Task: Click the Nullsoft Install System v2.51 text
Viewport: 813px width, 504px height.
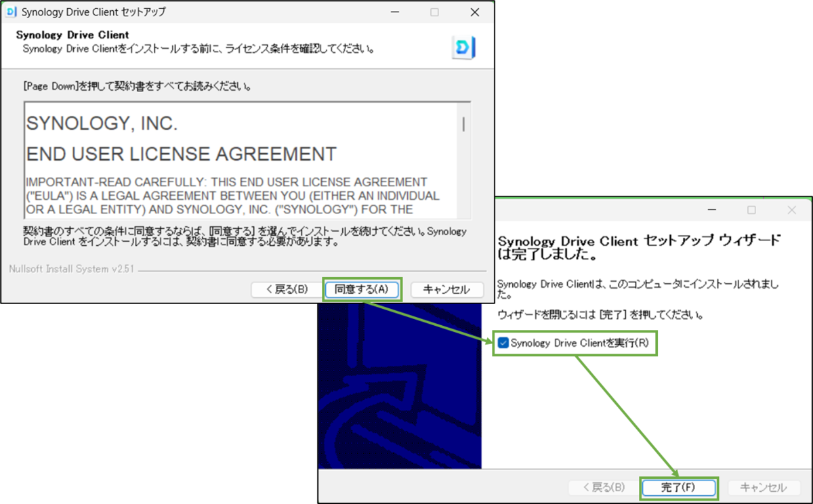Action: point(72,269)
